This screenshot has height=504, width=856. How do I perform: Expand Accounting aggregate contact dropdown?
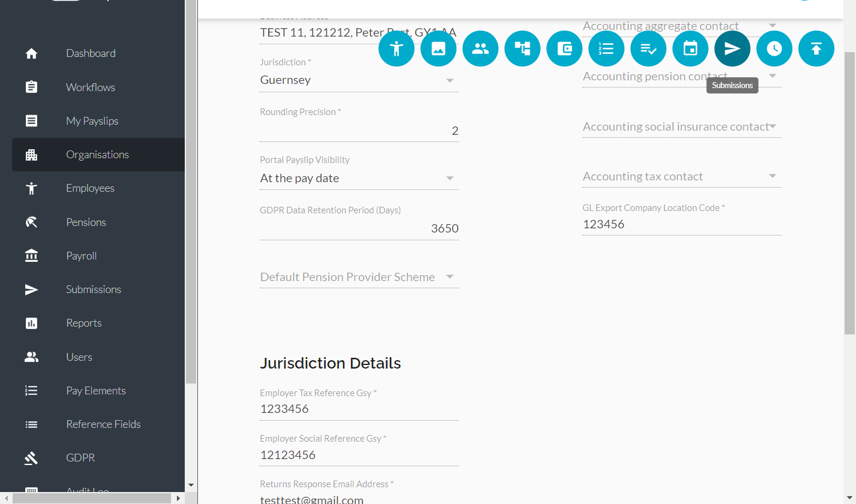[x=682, y=26]
